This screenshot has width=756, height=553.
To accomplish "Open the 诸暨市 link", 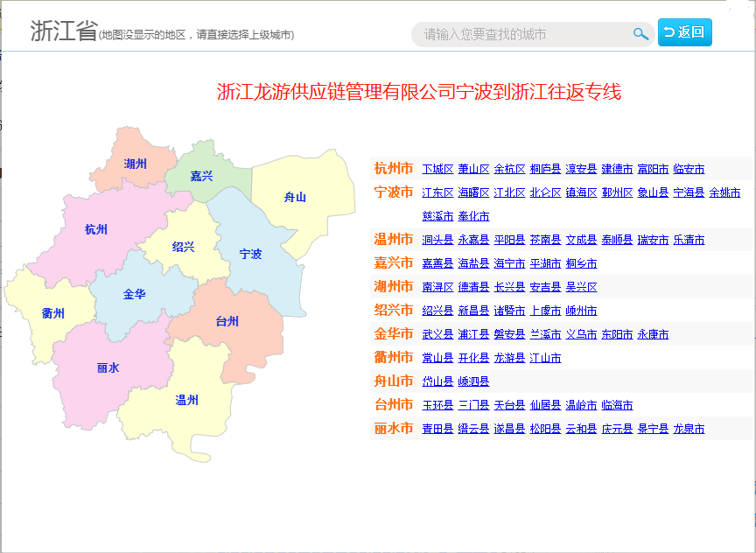I will click(x=509, y=311).
